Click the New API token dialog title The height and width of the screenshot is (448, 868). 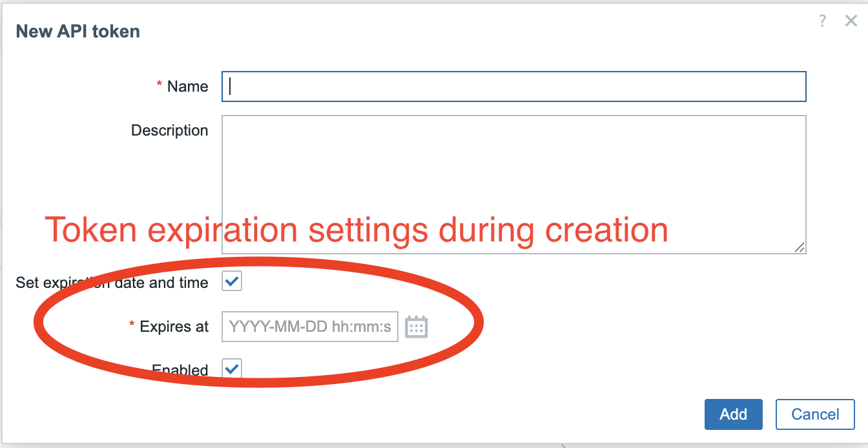[x=78, y=32]
